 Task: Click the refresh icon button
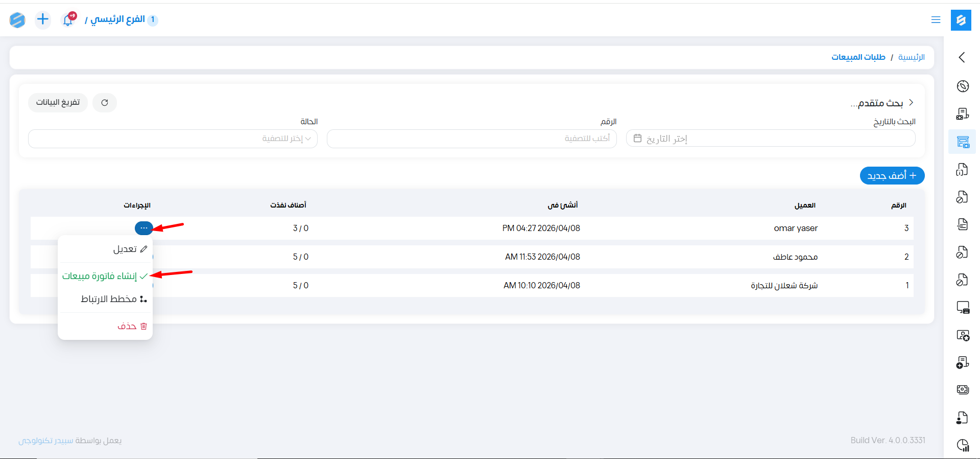coord(105,103)
